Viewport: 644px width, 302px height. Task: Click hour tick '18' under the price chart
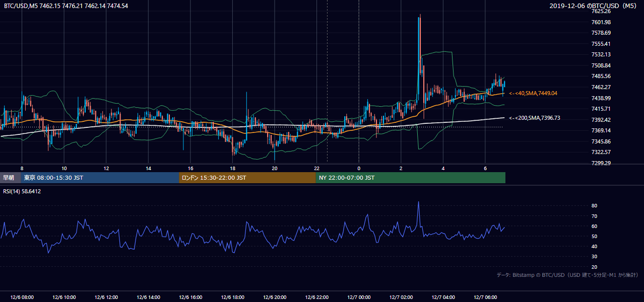[232, 168]
